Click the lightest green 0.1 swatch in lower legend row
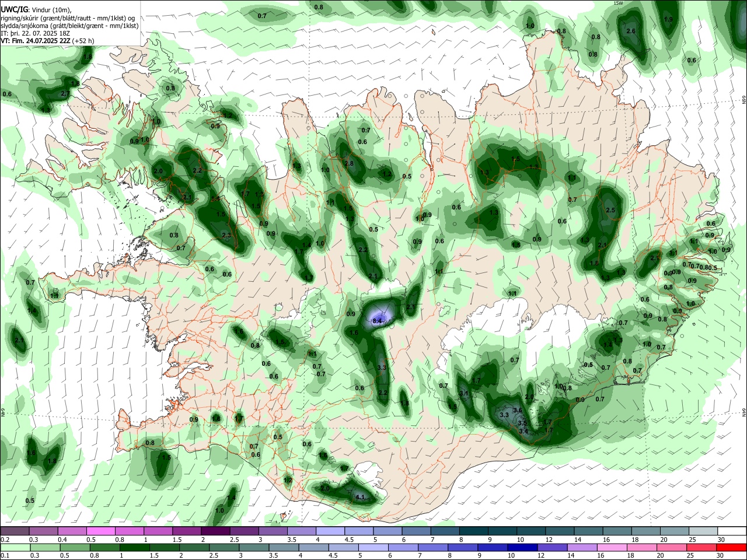Viewport: 747px width, 560px height. coord(15,548)
